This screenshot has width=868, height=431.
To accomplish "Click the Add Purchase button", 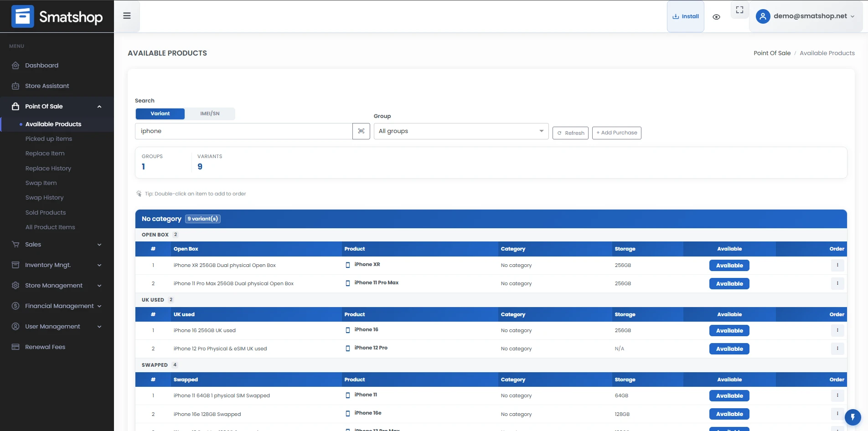I will click(x=616, y=133).
